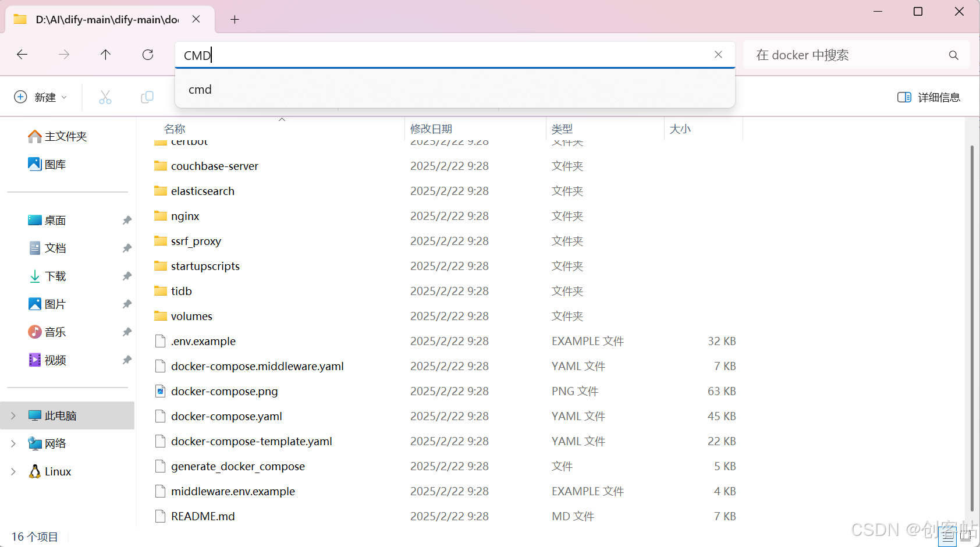Select the README.md file icon
The image size is (980, 547).
pyautogui.click(x=161, y=516)
